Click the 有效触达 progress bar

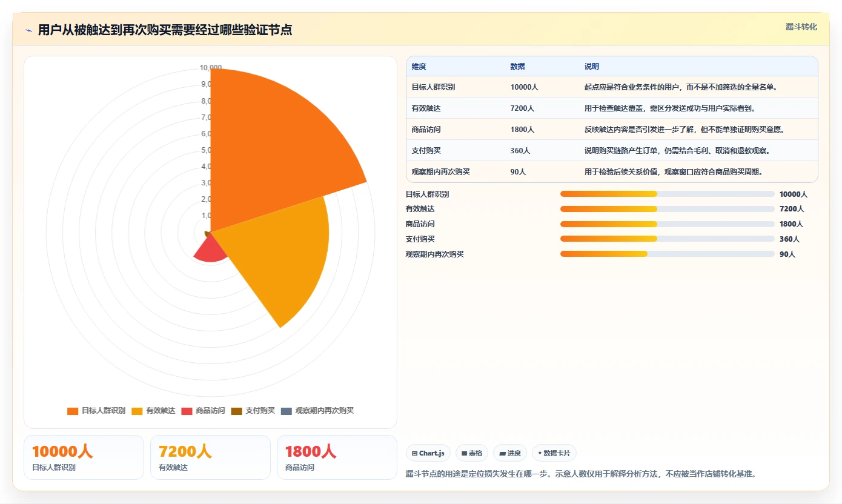click(x=668, y=209)
